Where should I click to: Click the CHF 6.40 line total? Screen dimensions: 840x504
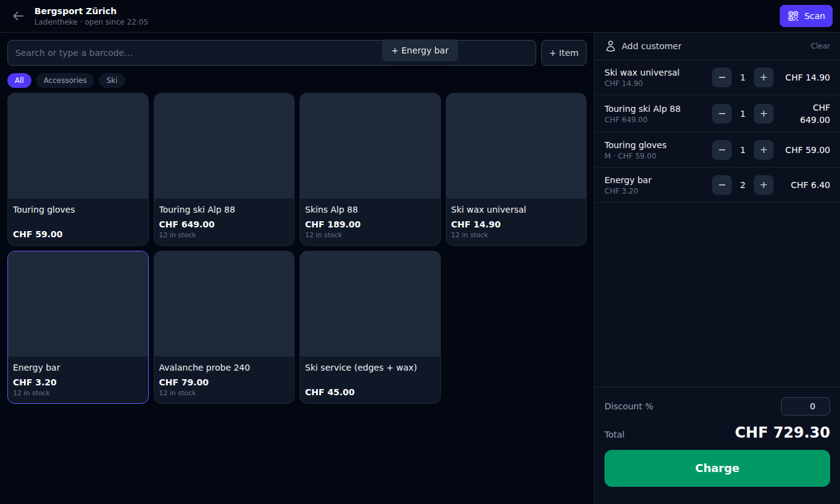810,185
